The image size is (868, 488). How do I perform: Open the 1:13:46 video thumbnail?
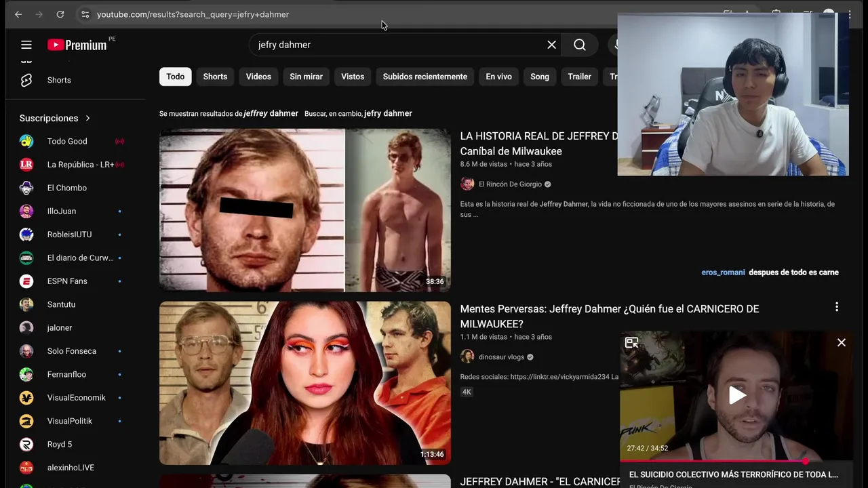305,383
